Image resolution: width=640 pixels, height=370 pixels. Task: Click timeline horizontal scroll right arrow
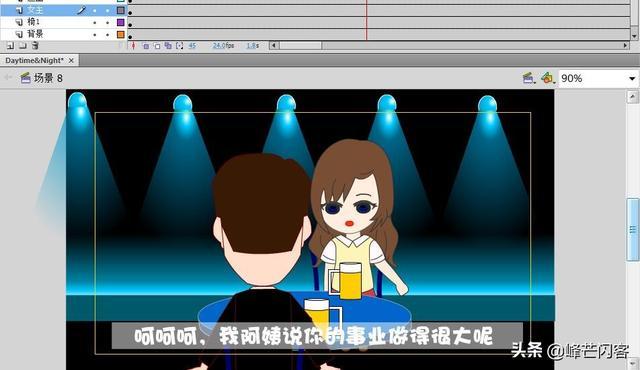pyautogui.click(x=625, y=46)
